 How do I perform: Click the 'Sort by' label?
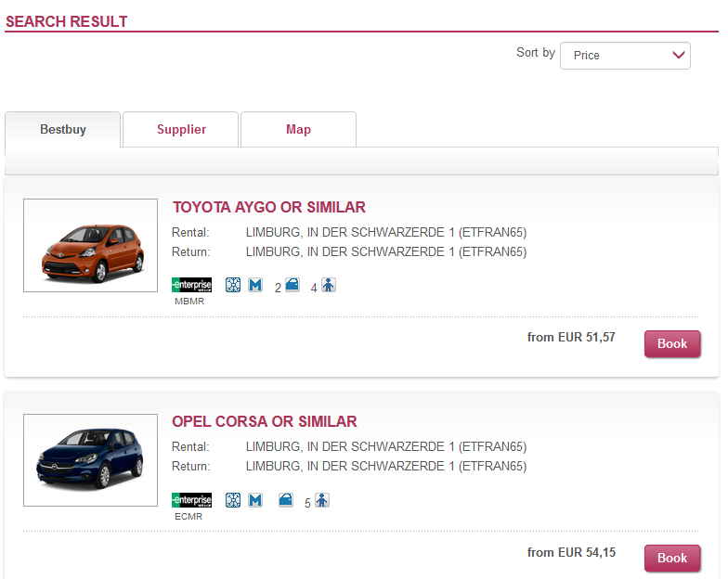(536, 53)
